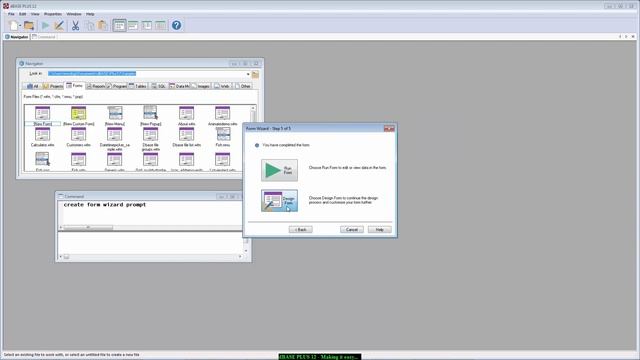This screenshot has width=640, height=360.
Task: Click the Copy toolbar icon
Action: click(x=89, y=25)
